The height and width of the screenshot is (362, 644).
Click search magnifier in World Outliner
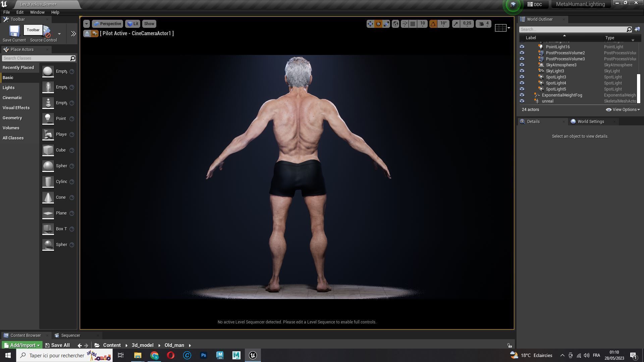(x=629, y=29)
